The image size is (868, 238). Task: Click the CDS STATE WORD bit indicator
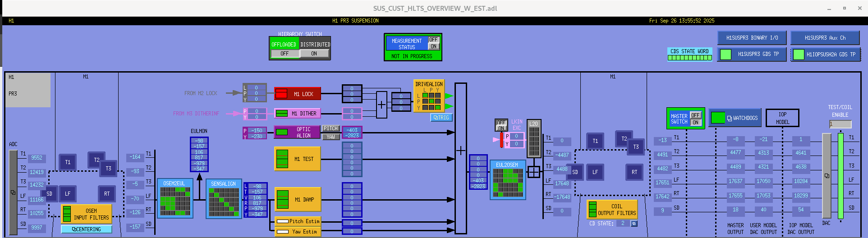click(x=689, y=58)
